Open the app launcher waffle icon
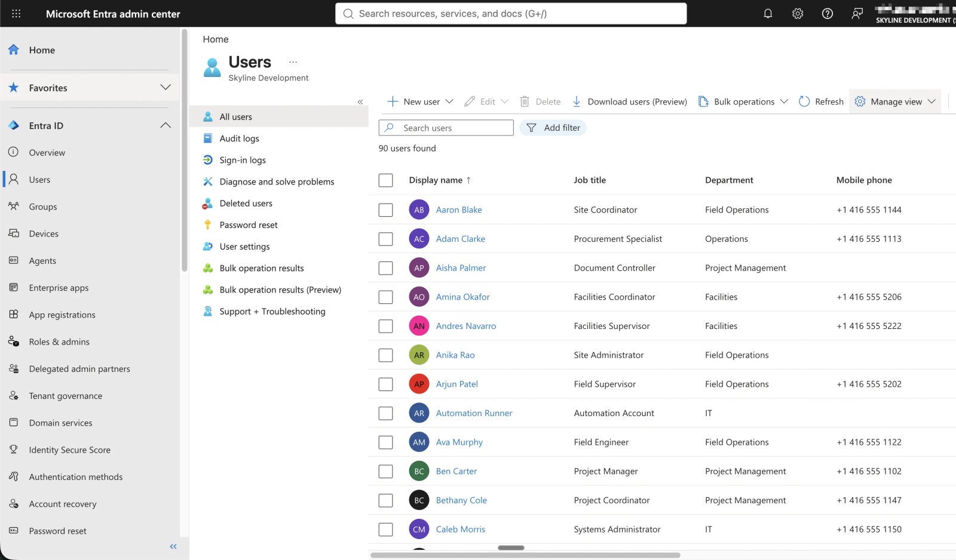 pos(16,14)
